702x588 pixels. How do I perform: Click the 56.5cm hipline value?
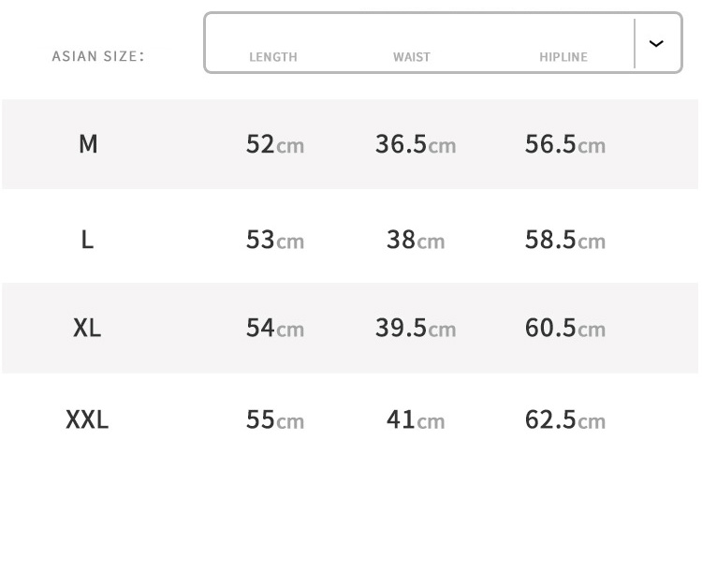coord(565,144)
